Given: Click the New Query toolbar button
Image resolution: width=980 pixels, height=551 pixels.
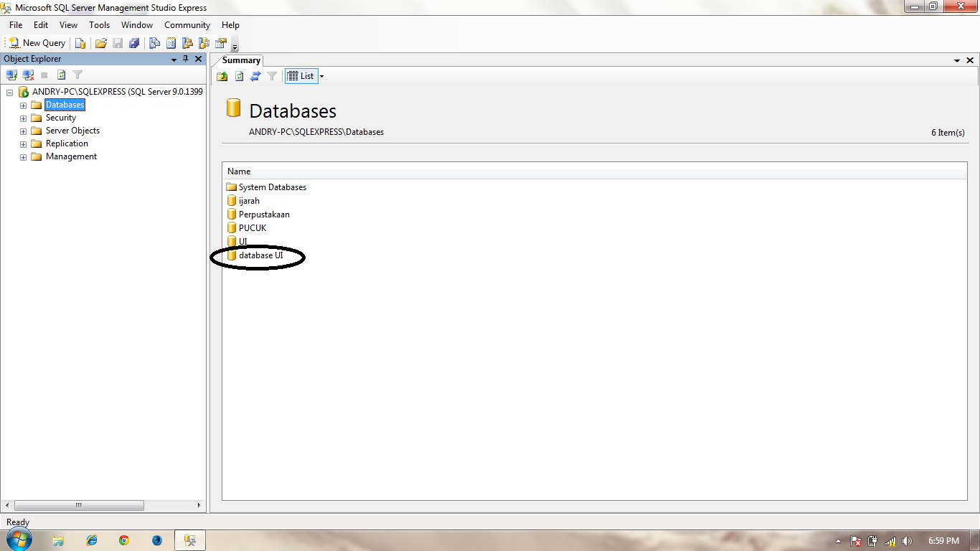Looking at the screenshot, I should pos(37,43).
